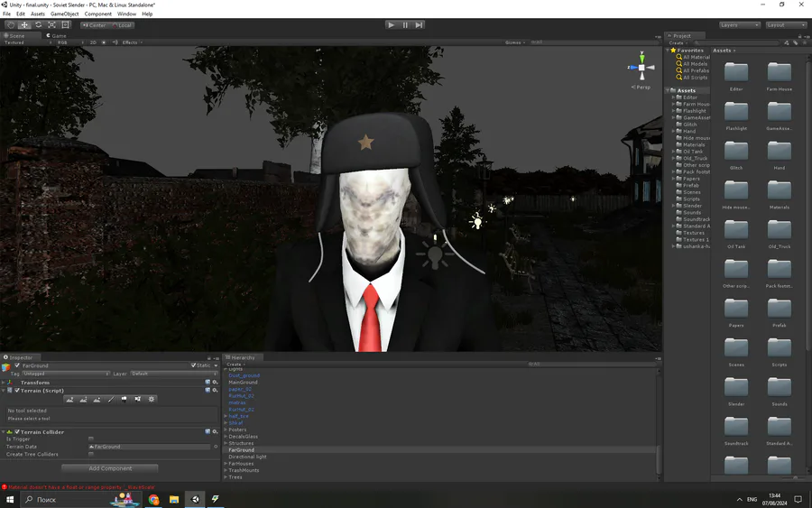Open Farm House folder thumbnail

[x=780, y=72]
